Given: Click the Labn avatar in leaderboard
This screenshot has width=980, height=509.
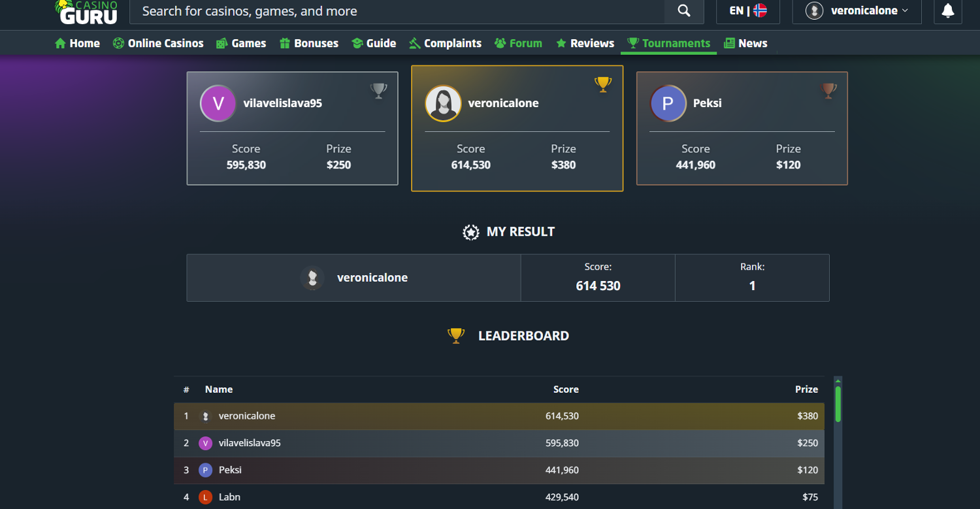Looking at the screenshot, I should pos(205,497).
